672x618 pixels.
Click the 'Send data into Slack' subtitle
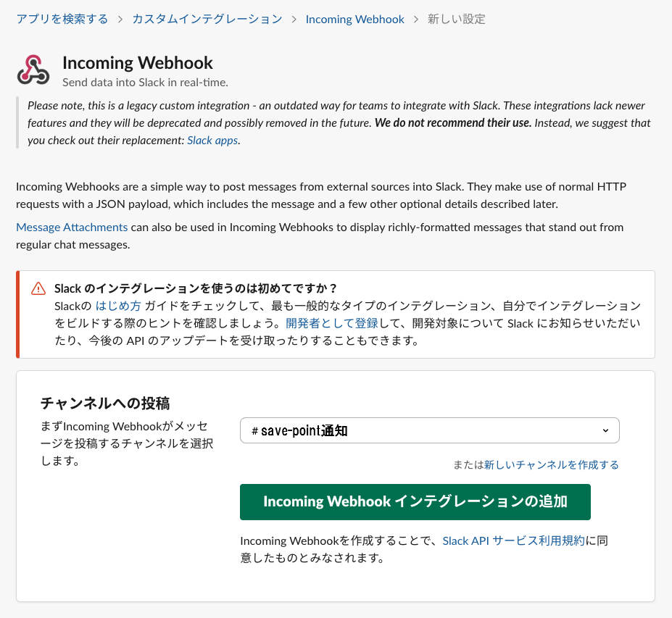(x=145, y=82)
